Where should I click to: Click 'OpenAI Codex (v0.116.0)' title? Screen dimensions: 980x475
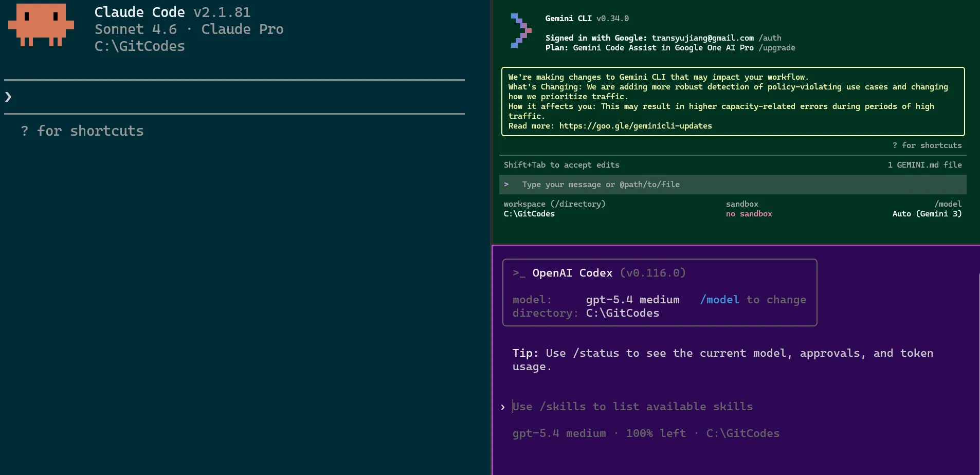pyautogui.click(x=609, y=273)
